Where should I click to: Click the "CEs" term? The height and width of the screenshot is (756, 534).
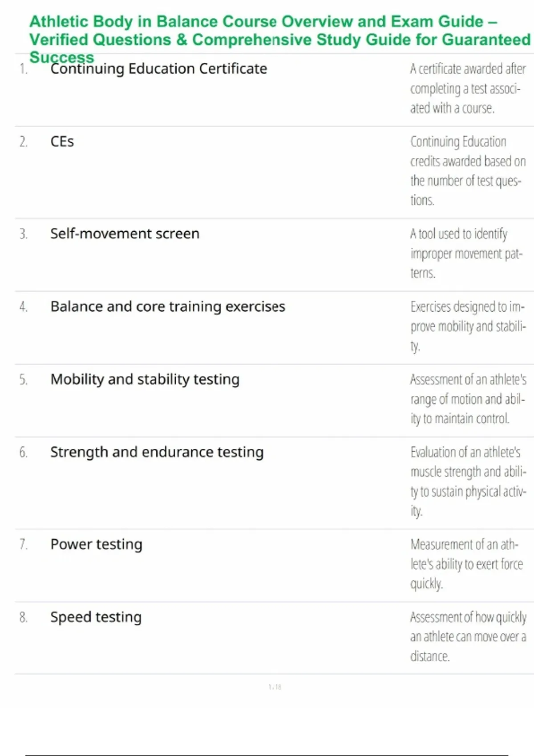click(x=62, y=142)
